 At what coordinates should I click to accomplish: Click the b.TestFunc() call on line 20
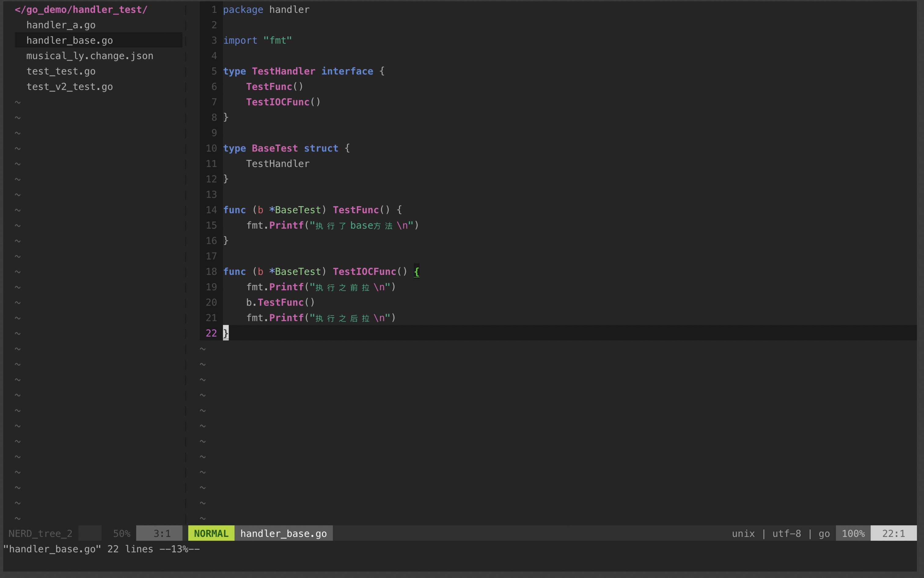(280, 302)
